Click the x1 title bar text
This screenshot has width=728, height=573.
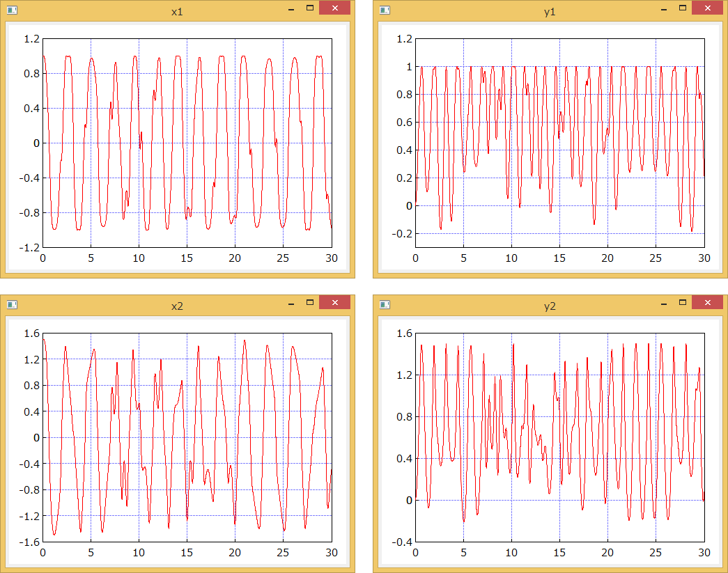[x=177, y=12]
